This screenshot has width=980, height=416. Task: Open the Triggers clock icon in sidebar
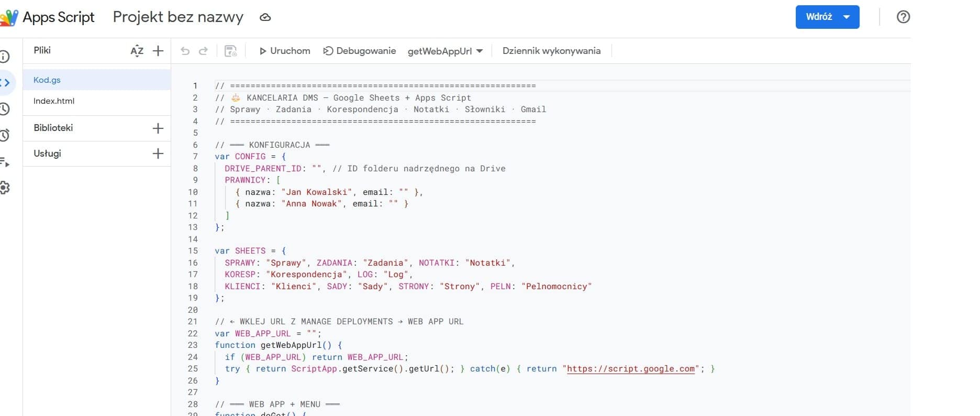(4, 135)
